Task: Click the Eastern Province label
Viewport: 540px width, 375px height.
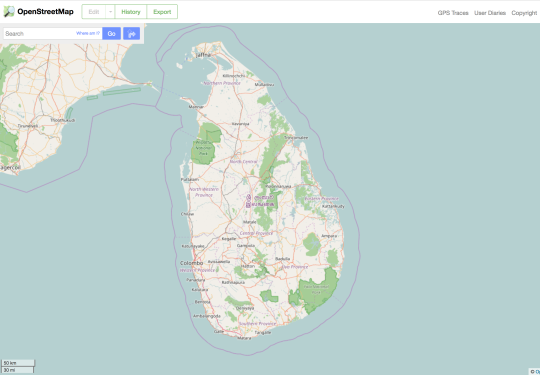Action: (x=321, y=198)
